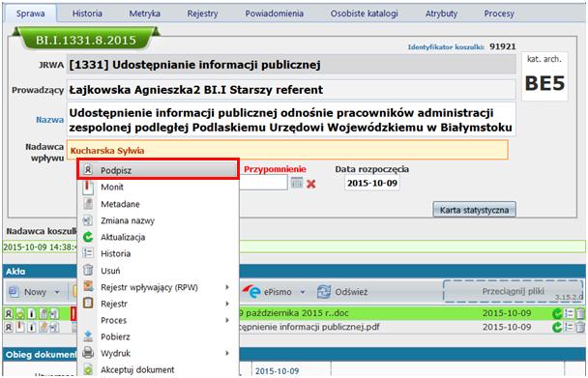Click the Odśwież refresh button
Screen dimensions: 588x378
(x=342, y=292)
